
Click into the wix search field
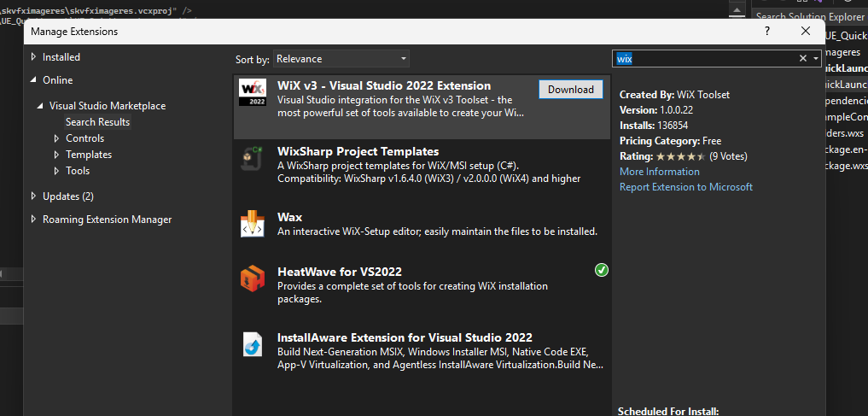(704, 59)
